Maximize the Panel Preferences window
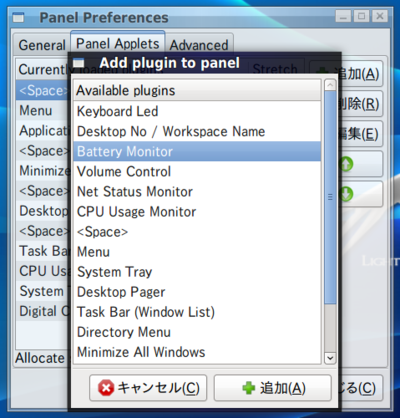 [361, 16]
